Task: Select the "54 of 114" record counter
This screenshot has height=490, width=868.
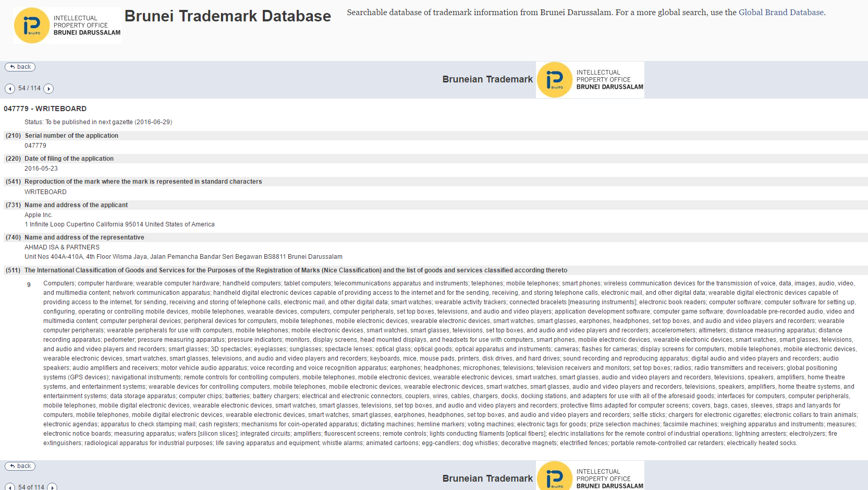Action: (x=31, y=487)
